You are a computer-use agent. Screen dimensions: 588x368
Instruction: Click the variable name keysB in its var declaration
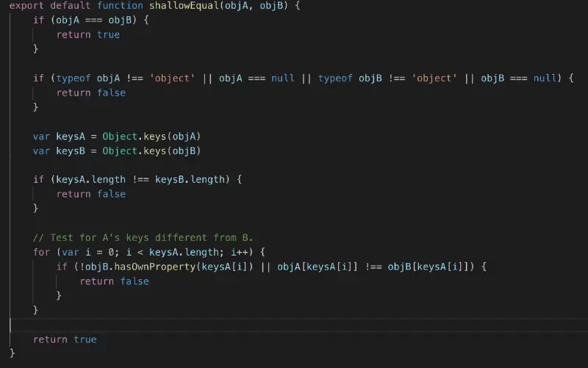(71, 151)
